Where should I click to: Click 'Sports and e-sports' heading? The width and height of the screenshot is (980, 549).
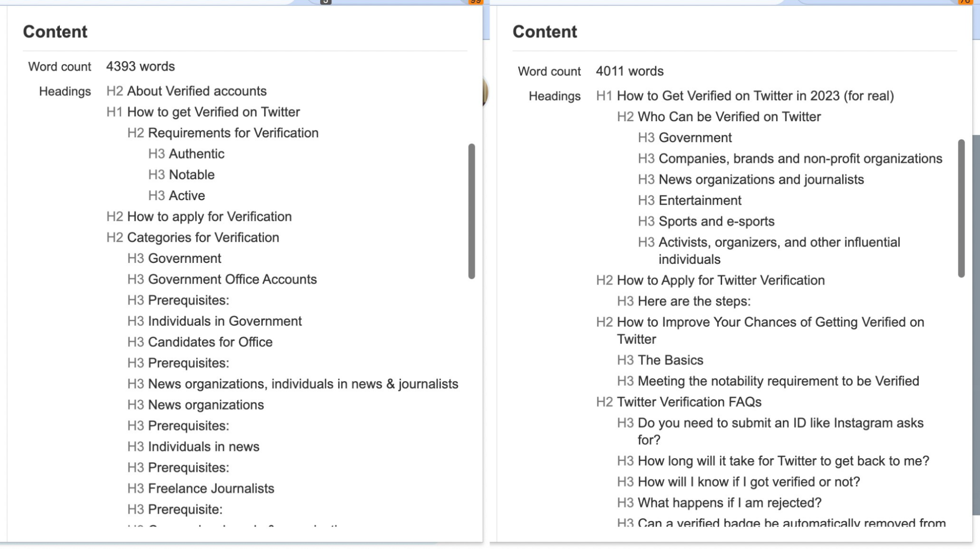[716, 222]
